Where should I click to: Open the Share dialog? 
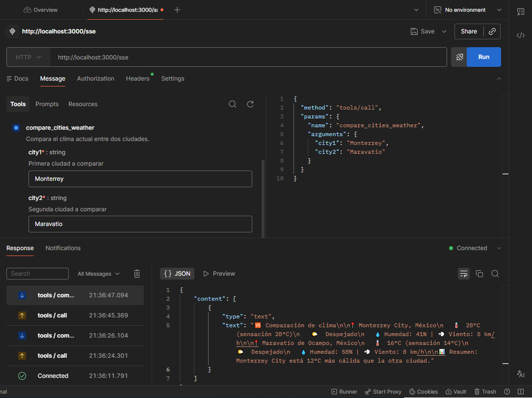pyautogui.click(x=469, y=31)
